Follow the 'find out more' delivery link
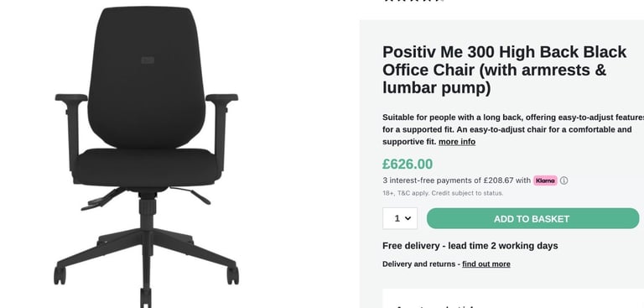 click(x=486, y=264)
